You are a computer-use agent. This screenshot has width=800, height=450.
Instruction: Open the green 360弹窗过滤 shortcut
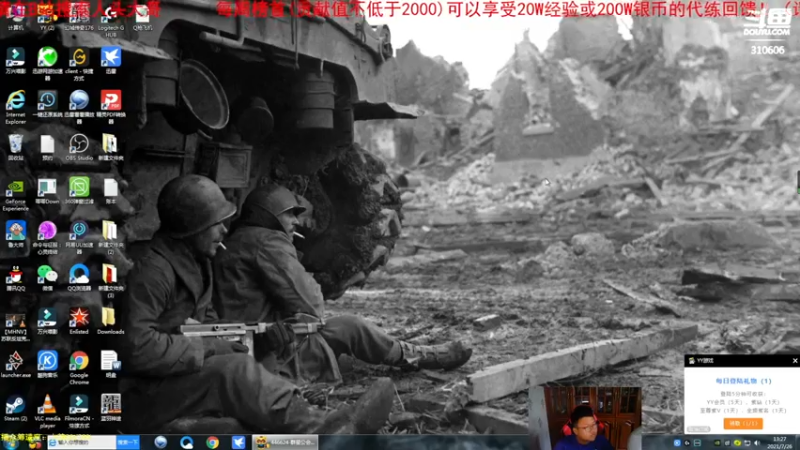tap(79, 191)
